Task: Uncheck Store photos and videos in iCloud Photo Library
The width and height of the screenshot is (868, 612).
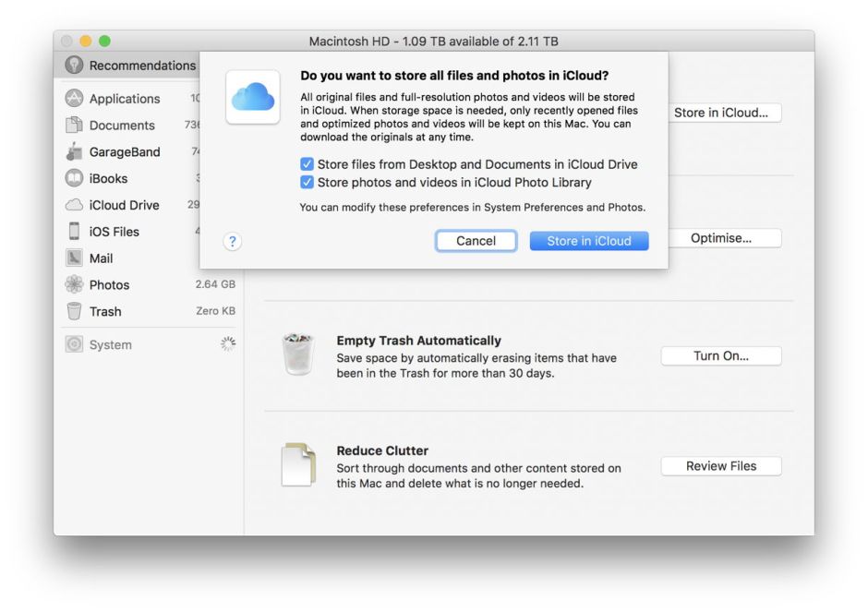Action: pyautogui.click(x=307, y=183)
